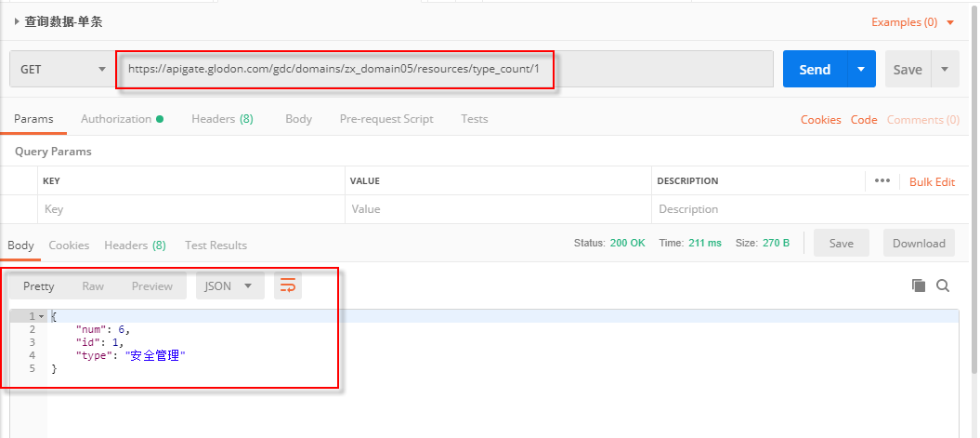Click the Download response button
Viewport: 980px width, 438px height.
[918, 244]
